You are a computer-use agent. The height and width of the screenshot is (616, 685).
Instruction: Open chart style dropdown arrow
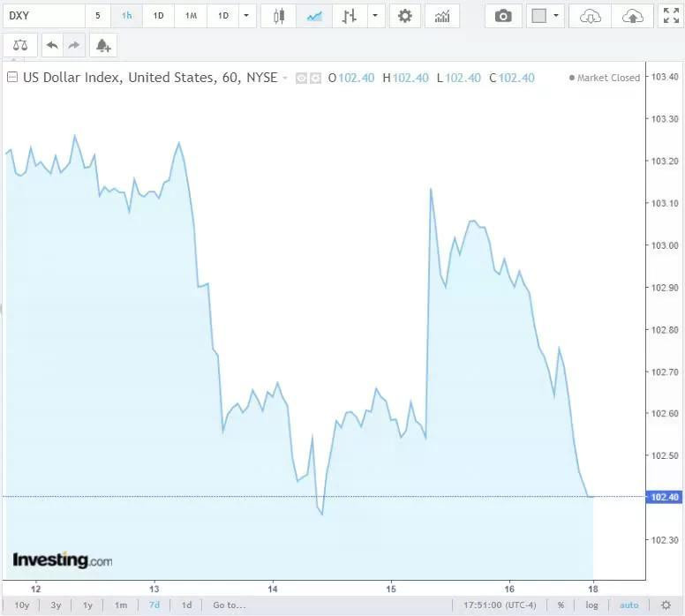tap(375, 16)
